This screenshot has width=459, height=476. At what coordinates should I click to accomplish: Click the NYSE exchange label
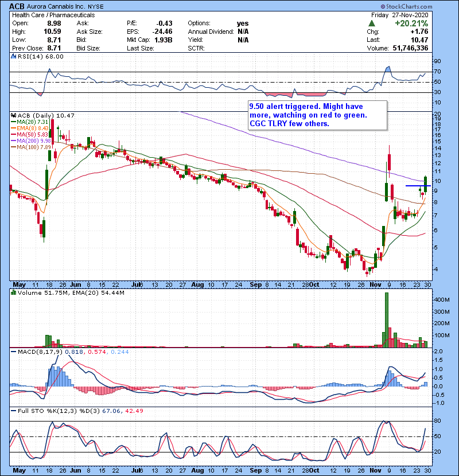point(96,7)
